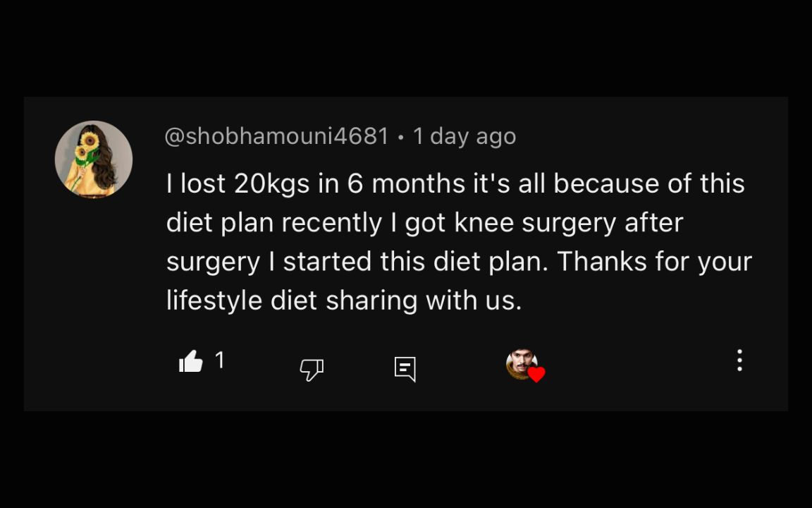Click the line "diet plan recently I got knee surgery after"

[x=424, y=223]
